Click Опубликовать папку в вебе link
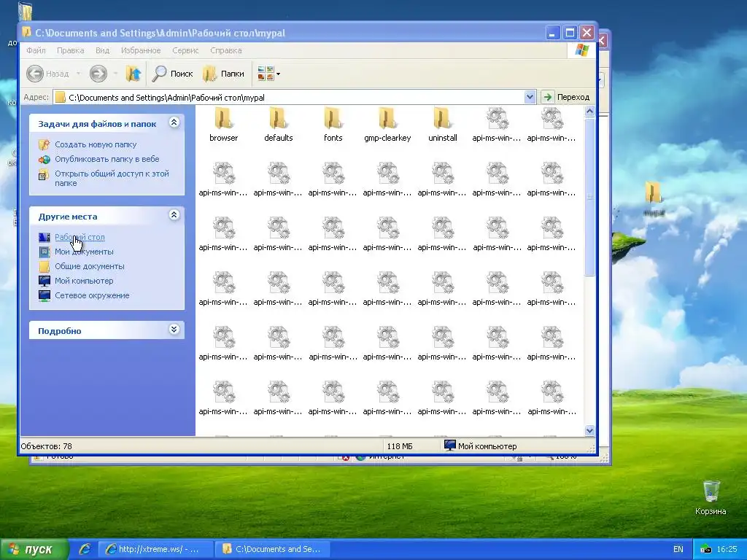Image resolution: width=747 pixels, height=560 pixels. 107,159
